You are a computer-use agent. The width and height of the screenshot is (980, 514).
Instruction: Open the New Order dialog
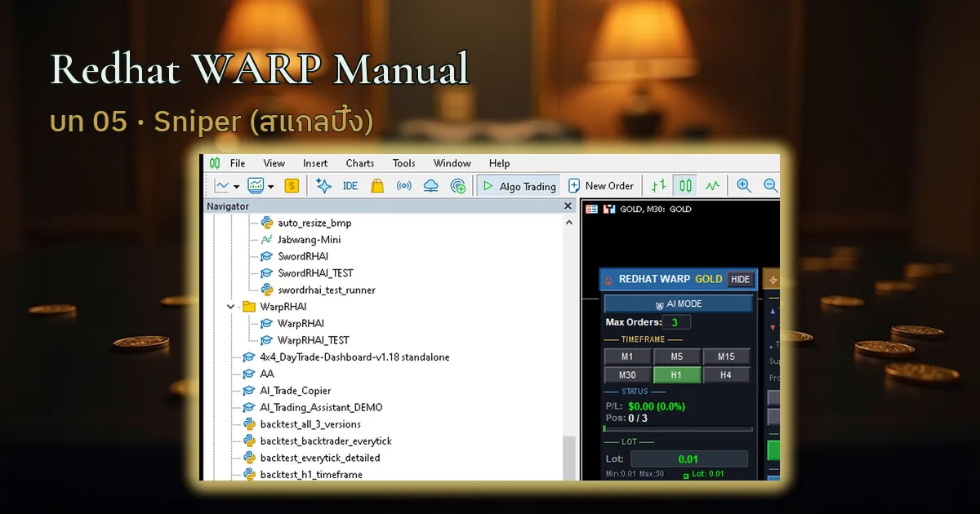(x=601, y=186)
